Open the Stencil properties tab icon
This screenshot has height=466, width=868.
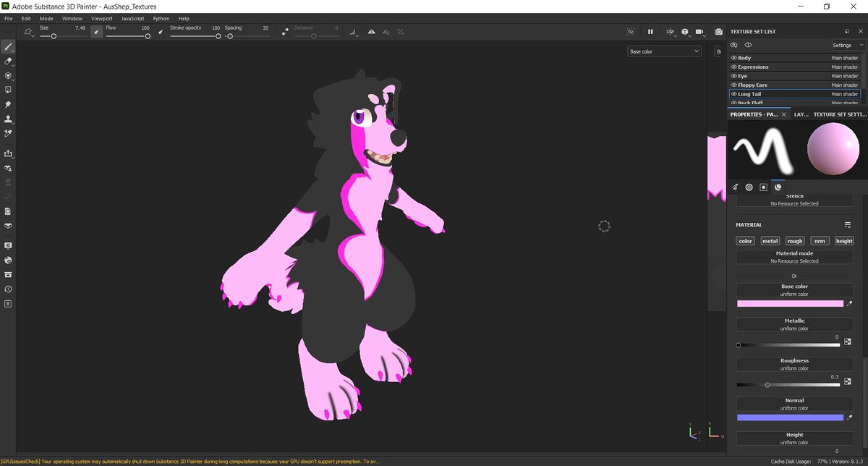tap(763, 187)
